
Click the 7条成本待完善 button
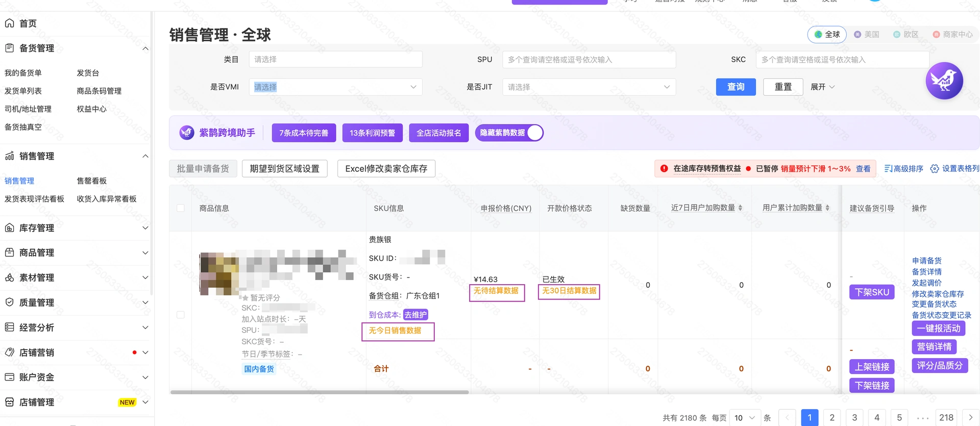coord(304,133)
